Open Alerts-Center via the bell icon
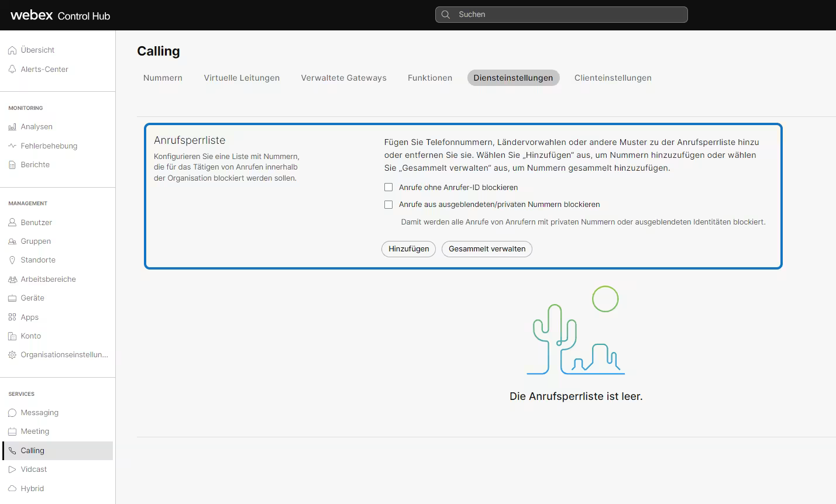836x504 pixels. [12, 69]
